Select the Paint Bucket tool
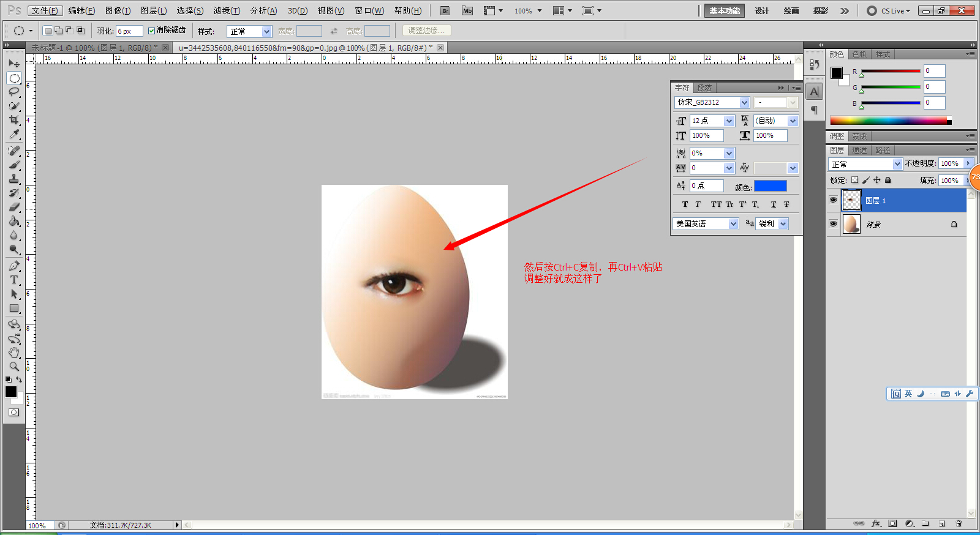Image resolution: width=980 pixels, height=535 pixels. [14, 221]
